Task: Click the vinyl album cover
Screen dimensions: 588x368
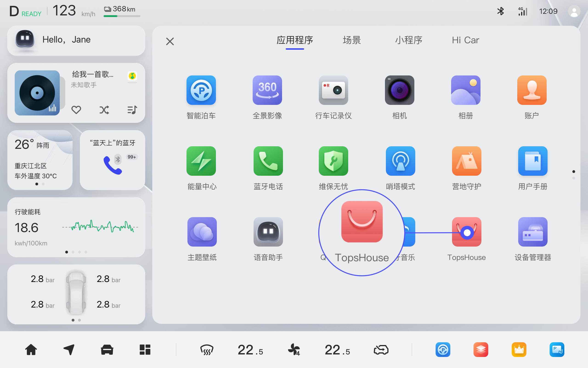Action: click(37, 93)
